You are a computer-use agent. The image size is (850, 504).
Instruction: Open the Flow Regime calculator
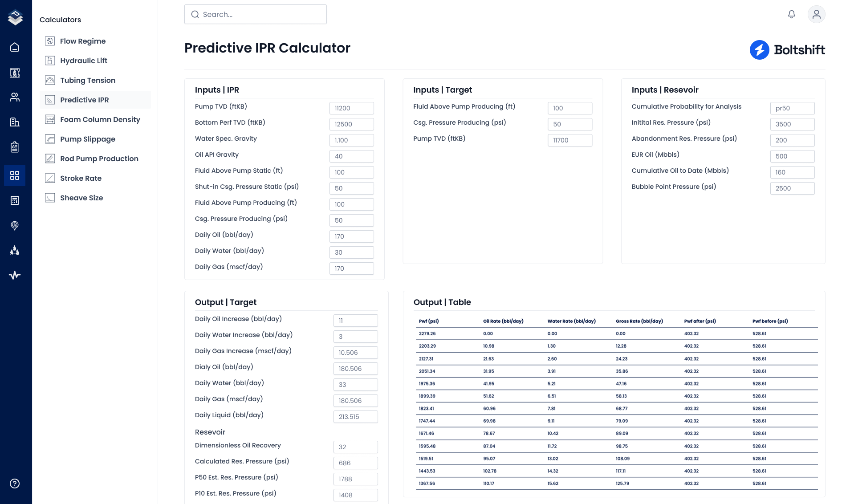click(x=83, y=41)
